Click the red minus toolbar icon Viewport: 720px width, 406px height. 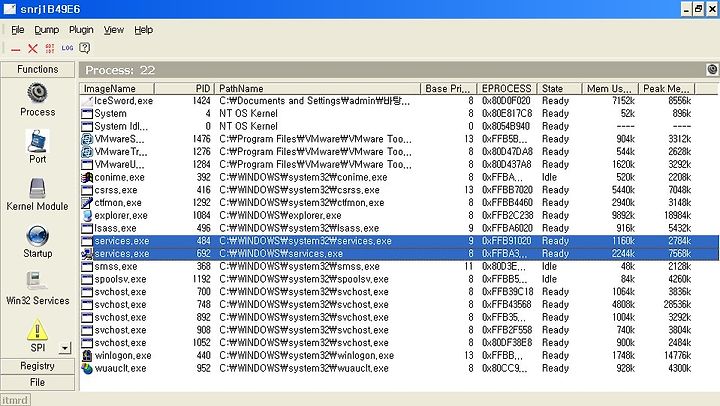(16, 49)
